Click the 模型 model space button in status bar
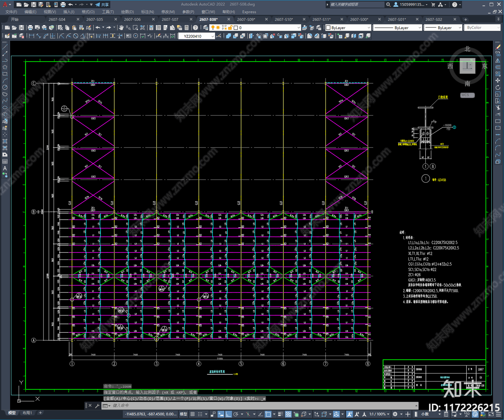504x420 pixels. (183, 414)
